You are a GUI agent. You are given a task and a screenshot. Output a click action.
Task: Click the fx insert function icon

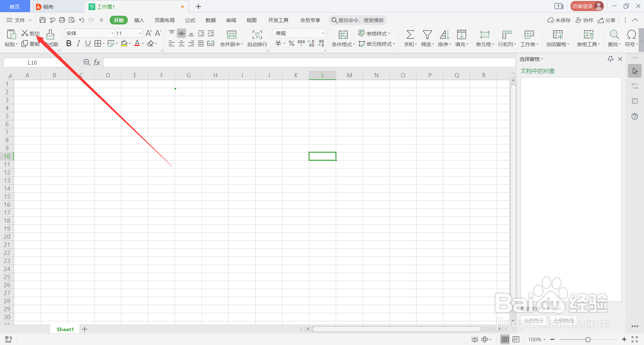[x=97, y=62]
